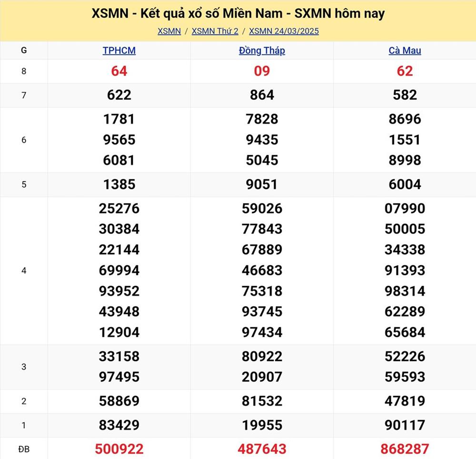
Task: Click the page title XSMN heading
Action: coord(238,13)
